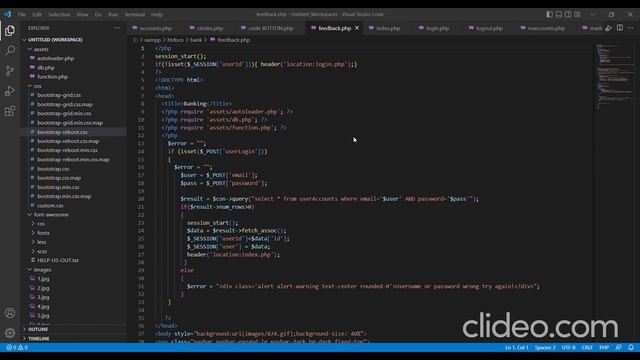Open the Explorer view in activity bar

10,31
